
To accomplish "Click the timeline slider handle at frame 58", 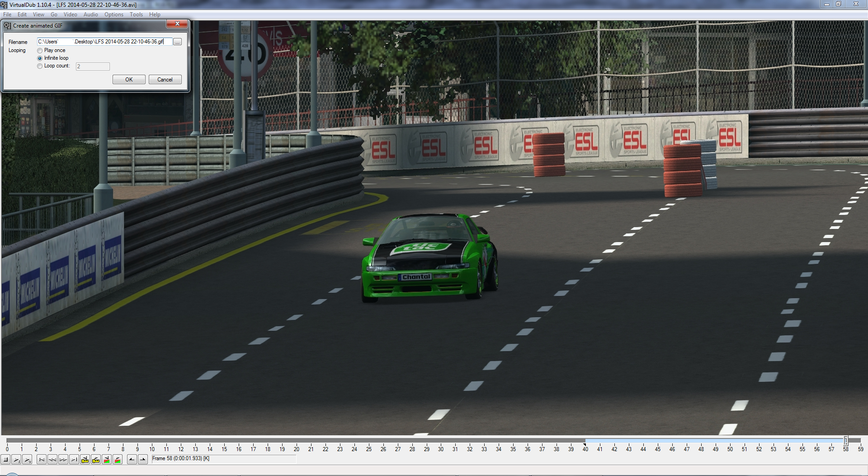I will 846,440.
